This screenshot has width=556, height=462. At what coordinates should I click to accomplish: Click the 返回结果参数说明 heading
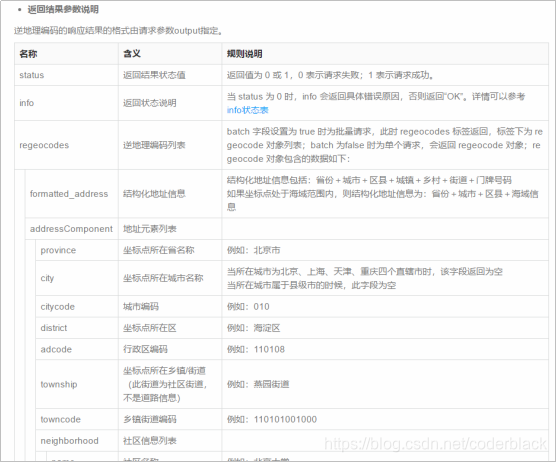click(x=63, y=10)
